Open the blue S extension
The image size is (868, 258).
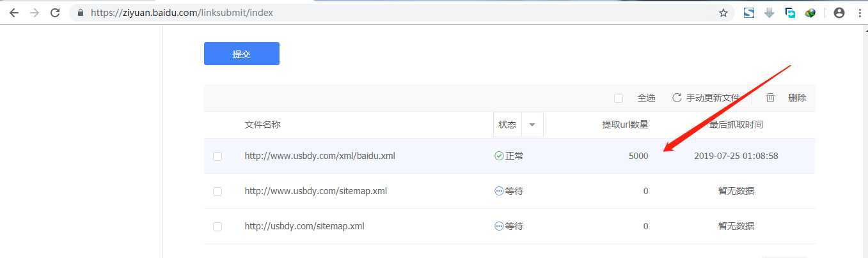[x=749, y=13]
